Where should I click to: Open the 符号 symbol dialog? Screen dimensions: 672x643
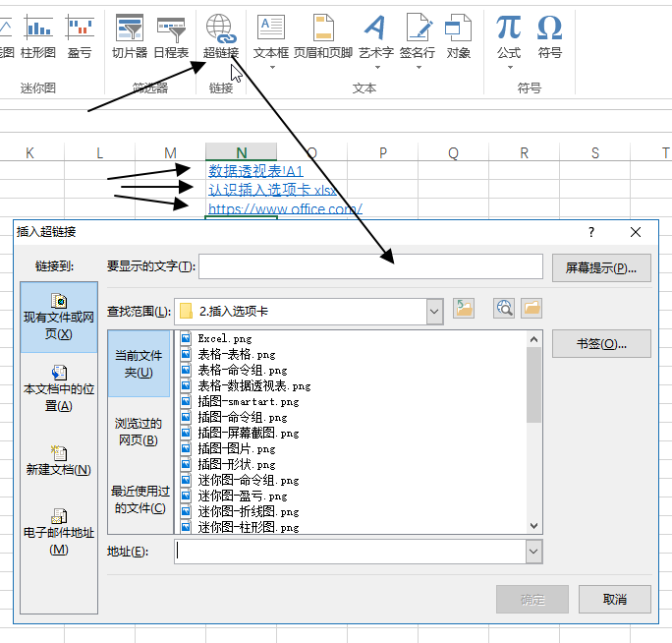coord(550,35)
